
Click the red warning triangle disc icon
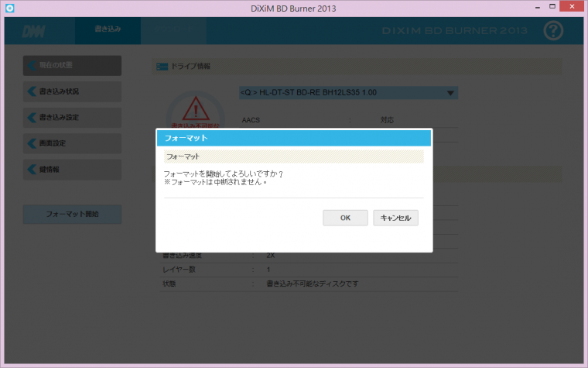coord(196,109)
